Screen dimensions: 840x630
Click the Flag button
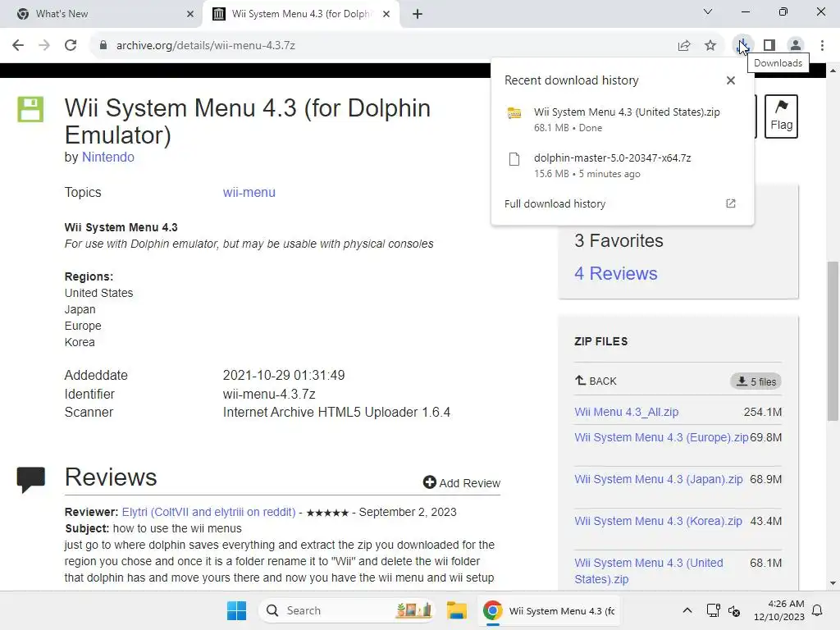781,116
